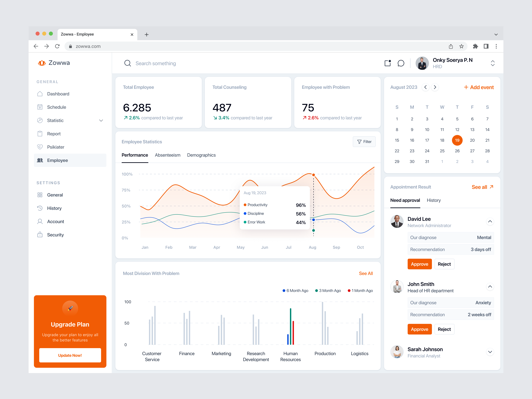
Task: Collapse David Lee's appointment card
Action: [x=490, y=221]
